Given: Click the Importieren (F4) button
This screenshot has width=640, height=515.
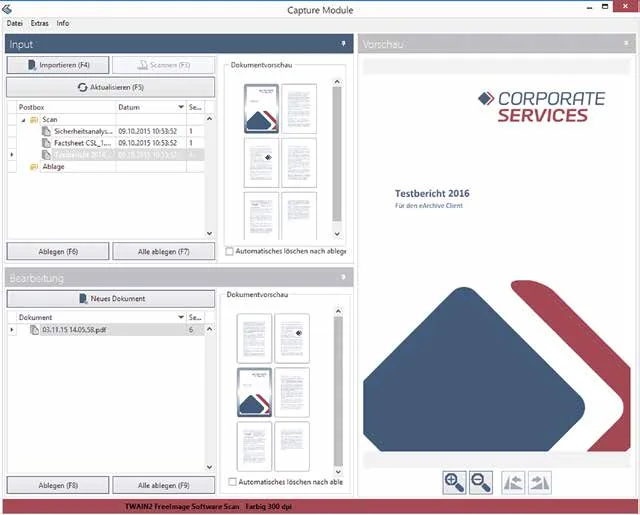Looking at the screenshot, I should [x=58, y=65].
